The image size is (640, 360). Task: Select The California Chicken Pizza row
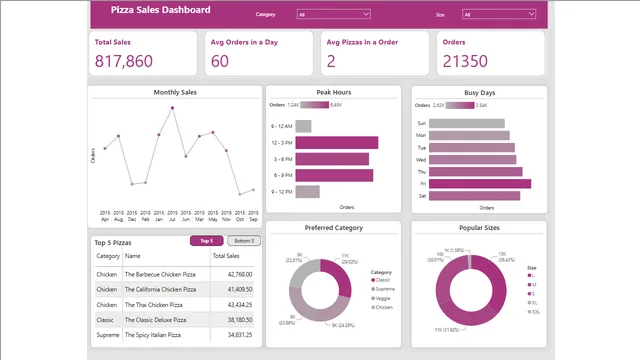tap(174, 289)
